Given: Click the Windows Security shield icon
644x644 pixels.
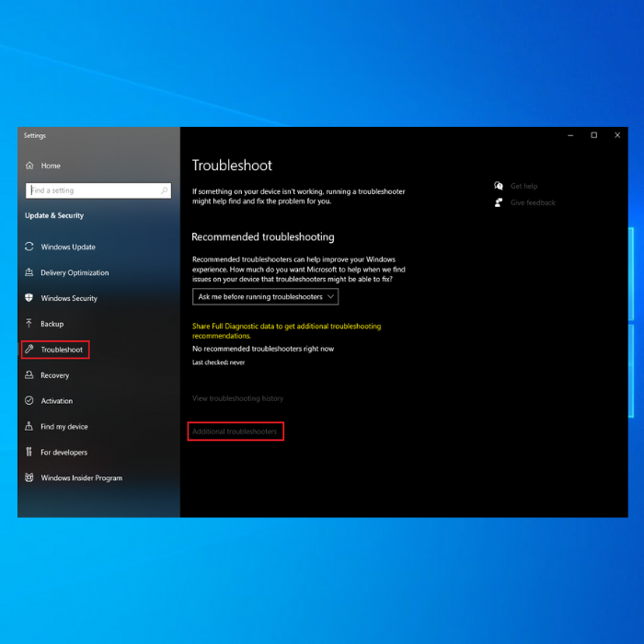Looking at the screenshot, I should (x=29, y=298).
